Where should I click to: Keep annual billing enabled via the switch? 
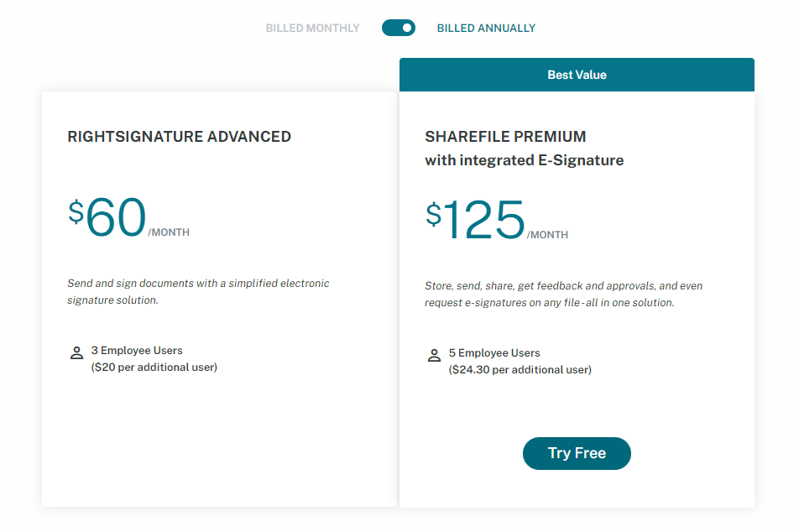tap(398, 28)
